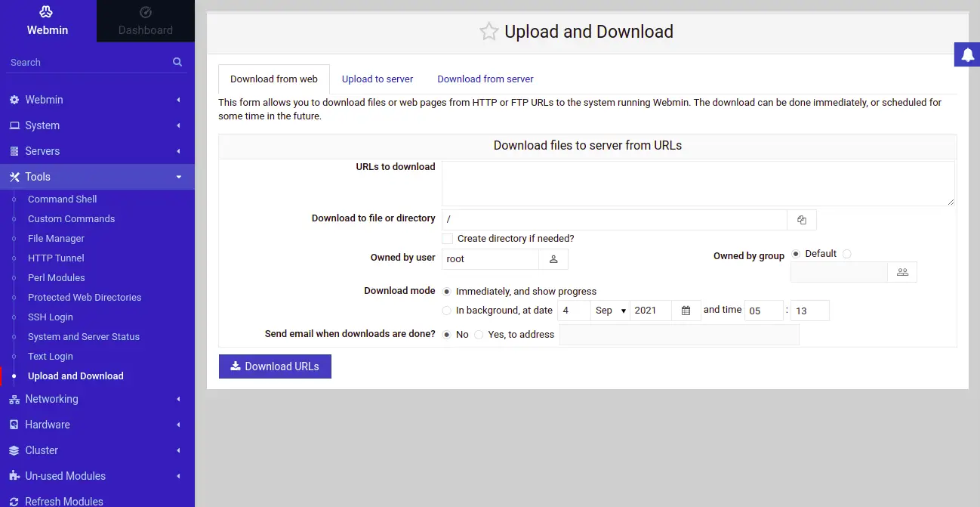Image resolution: width=980 pixels, height=507 pixels.
Task: Click the Tools wrench icon
Action: point(14,177)
